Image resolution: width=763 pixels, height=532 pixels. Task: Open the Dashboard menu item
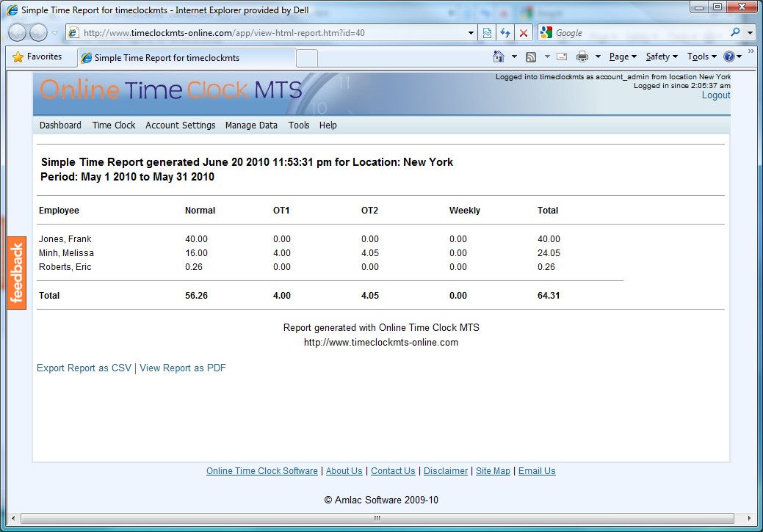[60, 125]
